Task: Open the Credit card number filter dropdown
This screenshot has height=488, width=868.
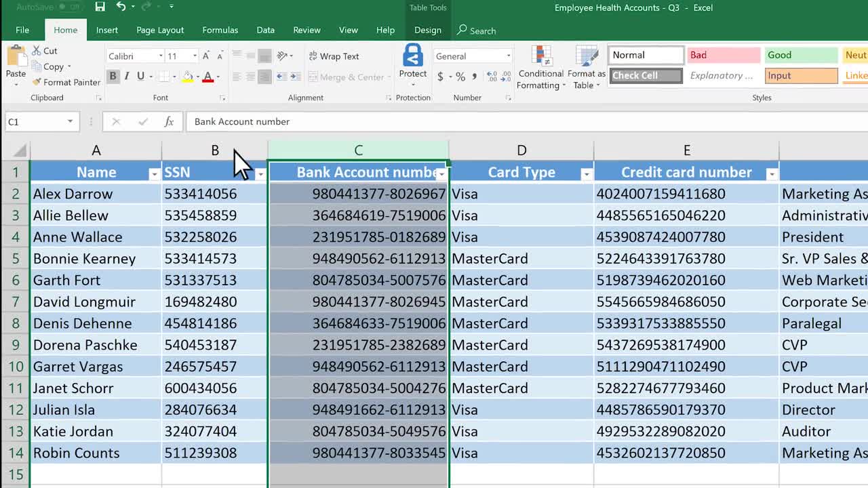Action: click(771, 174)
